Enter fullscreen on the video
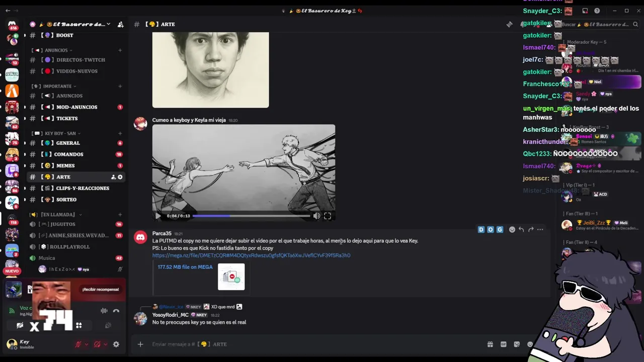Screen dimensions: 644x362 [x=328, y=216]
